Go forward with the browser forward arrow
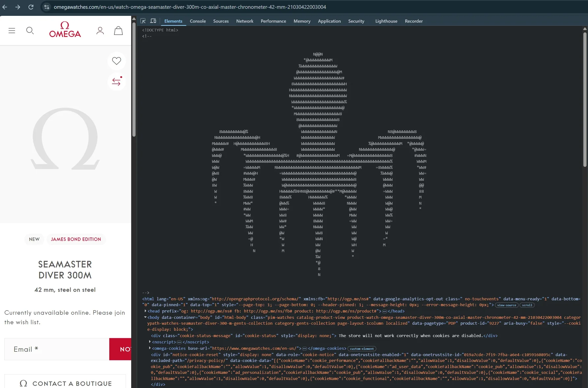 coord(18,7)
